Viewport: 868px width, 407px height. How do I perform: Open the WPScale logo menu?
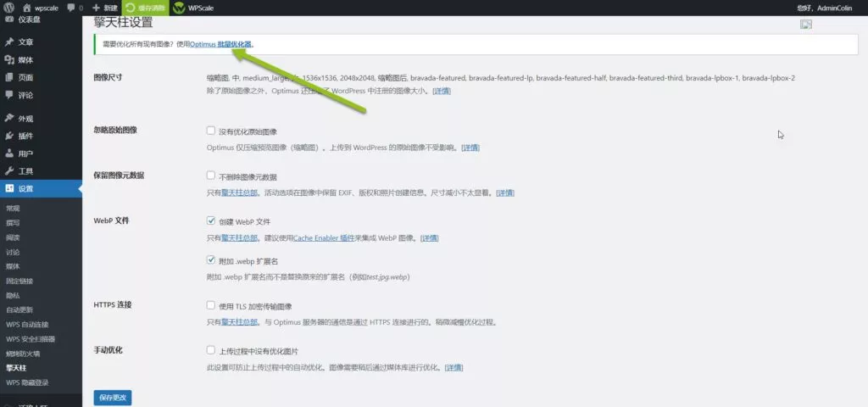click(193, 8)
